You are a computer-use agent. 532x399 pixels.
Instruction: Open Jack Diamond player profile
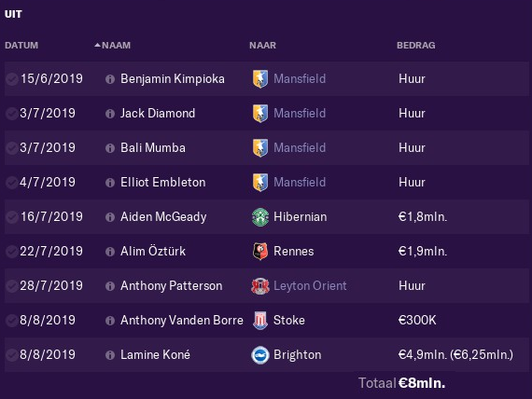tap(158, 113)
